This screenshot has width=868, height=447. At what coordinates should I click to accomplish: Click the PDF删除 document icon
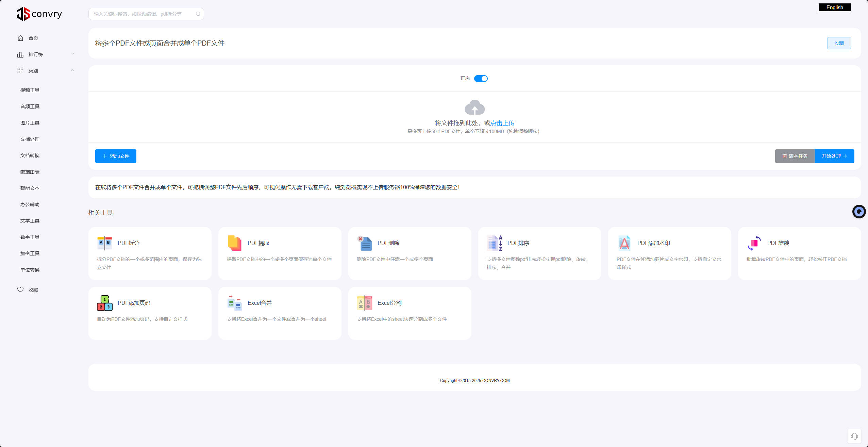(x=364, y=243)
